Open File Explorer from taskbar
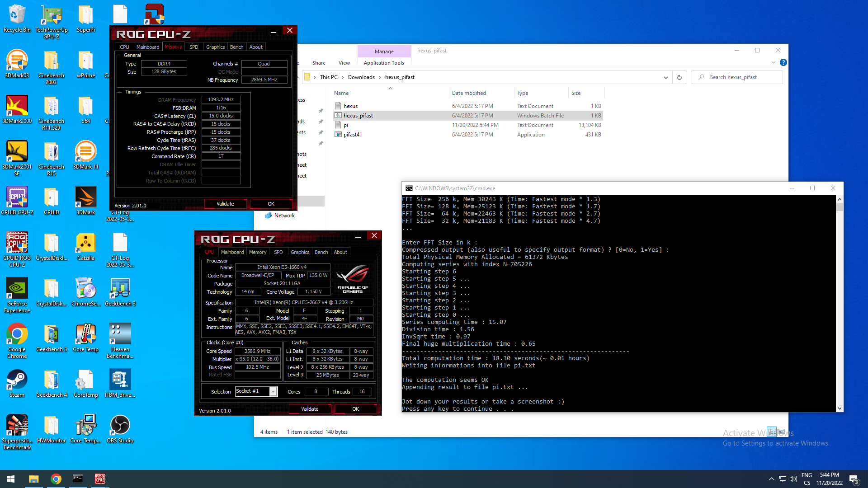Screen dimensions: 868x488 pyautogui.click(x=33, y=479)
